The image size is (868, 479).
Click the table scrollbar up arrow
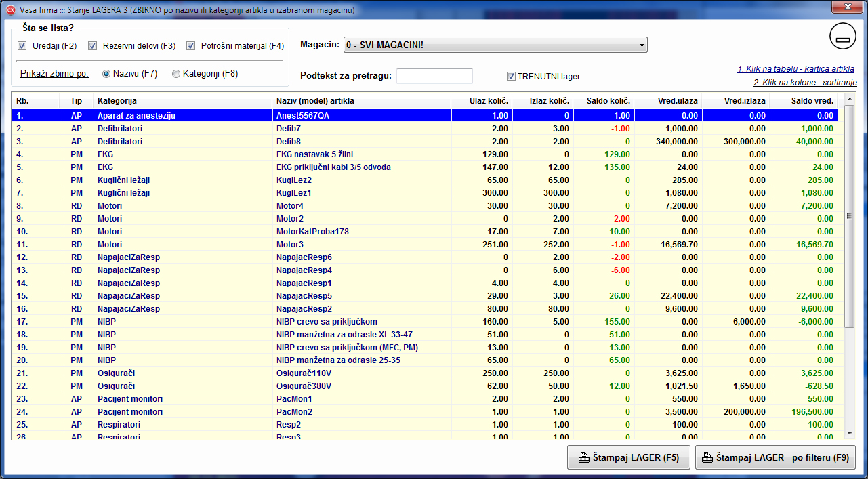pos(850,100)
